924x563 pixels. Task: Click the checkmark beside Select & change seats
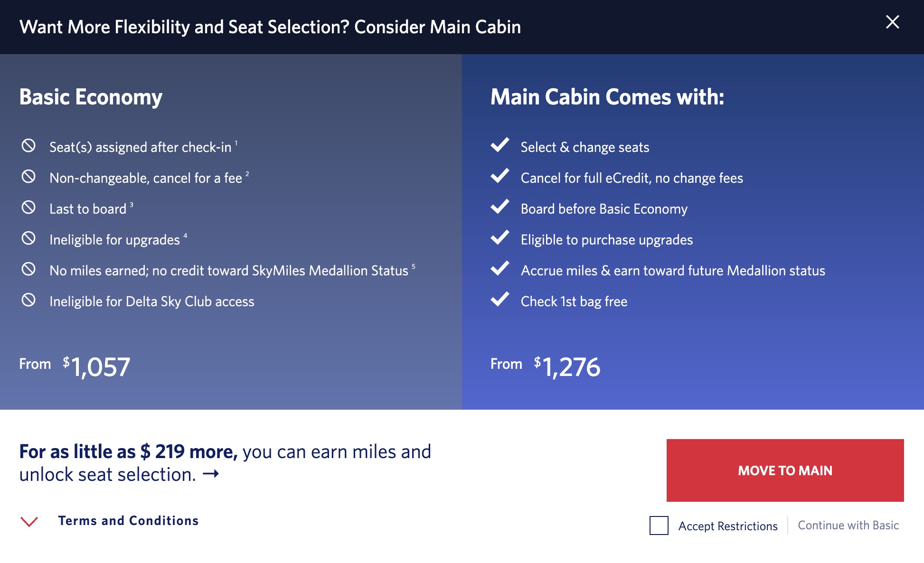[500, 147]
